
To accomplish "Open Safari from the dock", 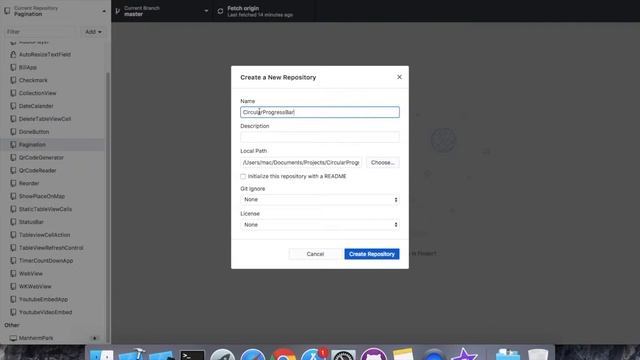I will [253, 355].
